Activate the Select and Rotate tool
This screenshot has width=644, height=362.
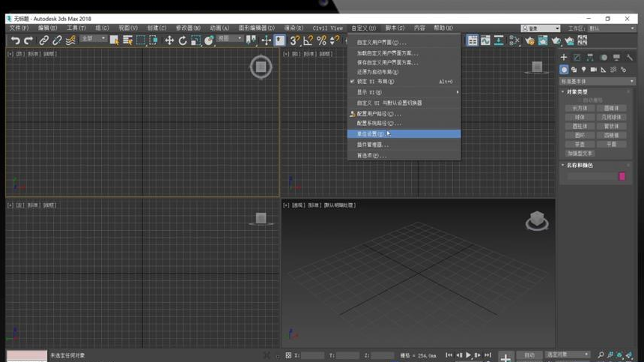click(x=183, y=40)
